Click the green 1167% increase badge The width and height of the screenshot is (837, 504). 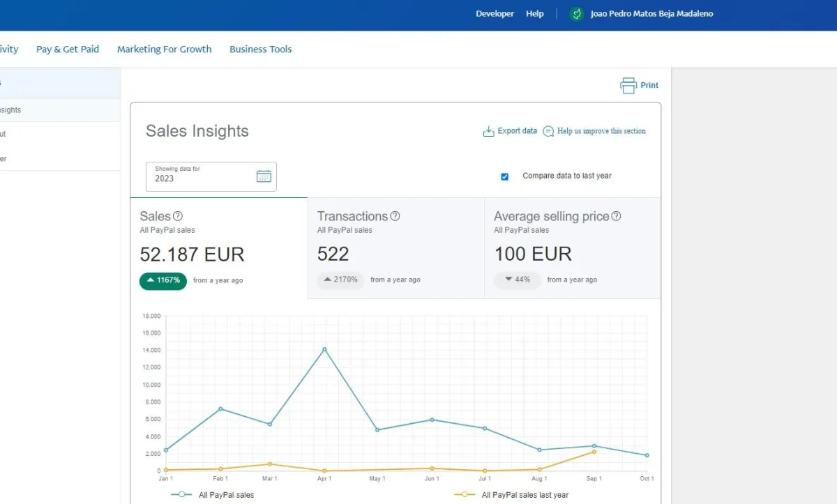point(163,280)
